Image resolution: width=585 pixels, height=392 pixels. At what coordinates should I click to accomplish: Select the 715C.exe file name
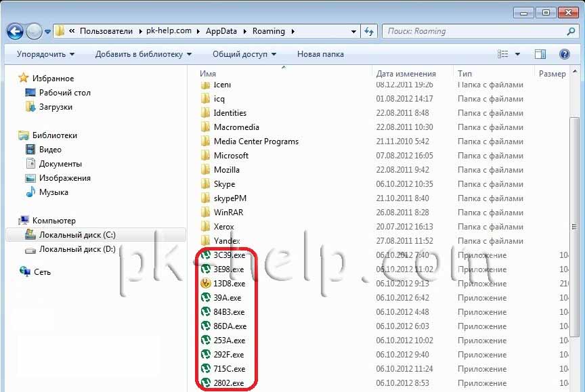tap(230, 369)
